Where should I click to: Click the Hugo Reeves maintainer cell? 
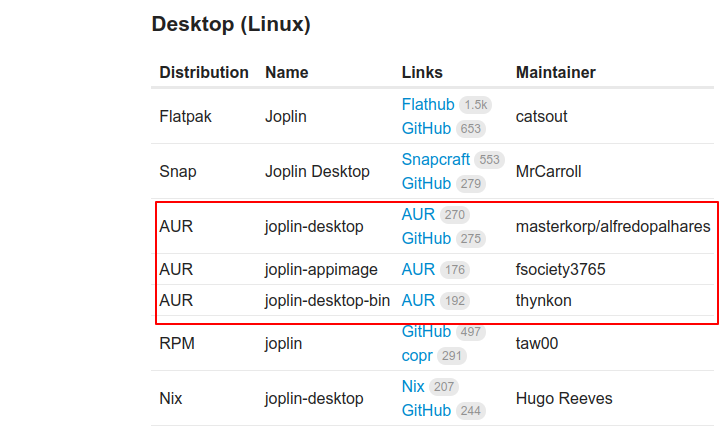point(564,399)
